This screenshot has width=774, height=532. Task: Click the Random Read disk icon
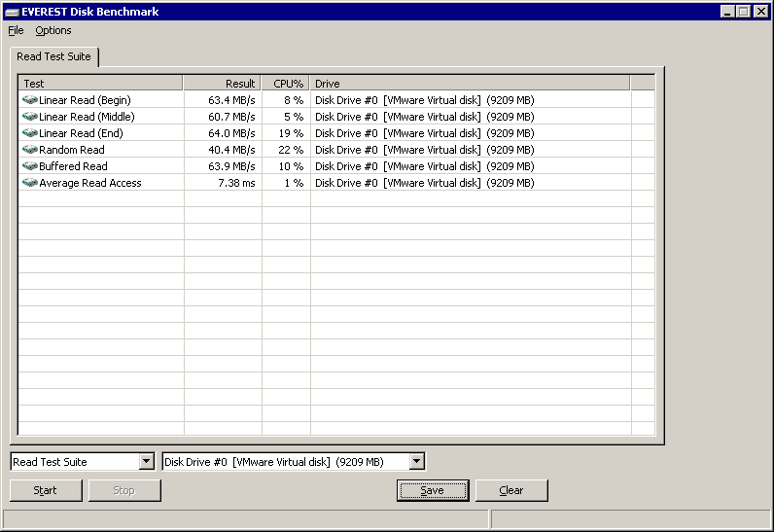[29, 150]
